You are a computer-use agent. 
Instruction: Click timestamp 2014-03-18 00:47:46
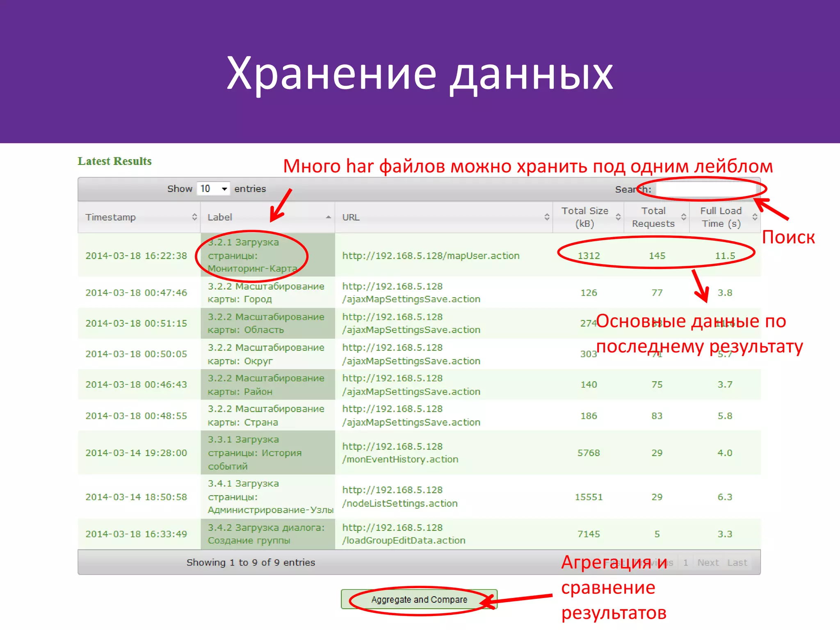(x=136, y=292)
